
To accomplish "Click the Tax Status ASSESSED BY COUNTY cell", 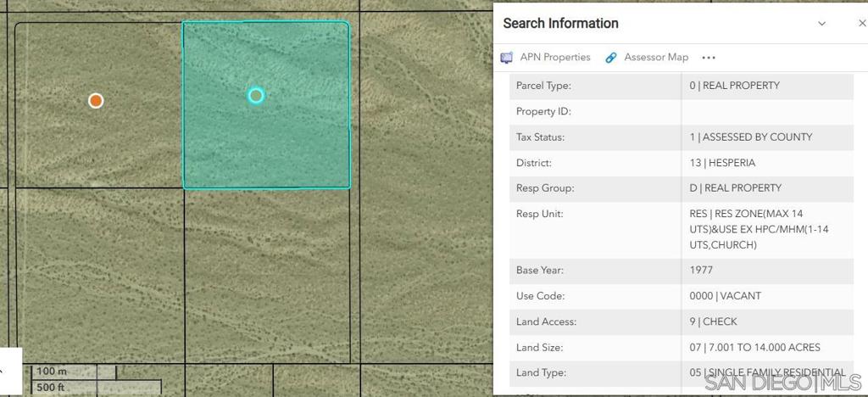I will pyautogui.click(x=750, y=137).
